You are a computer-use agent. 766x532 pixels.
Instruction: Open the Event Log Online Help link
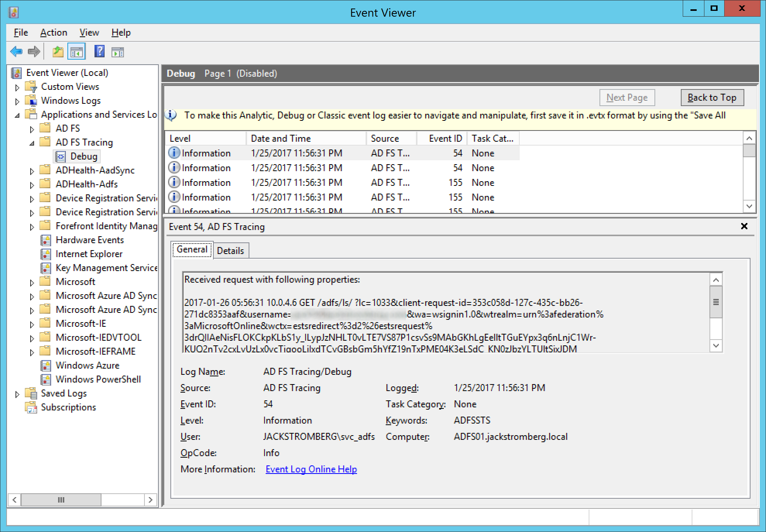[x=311, y=469]
